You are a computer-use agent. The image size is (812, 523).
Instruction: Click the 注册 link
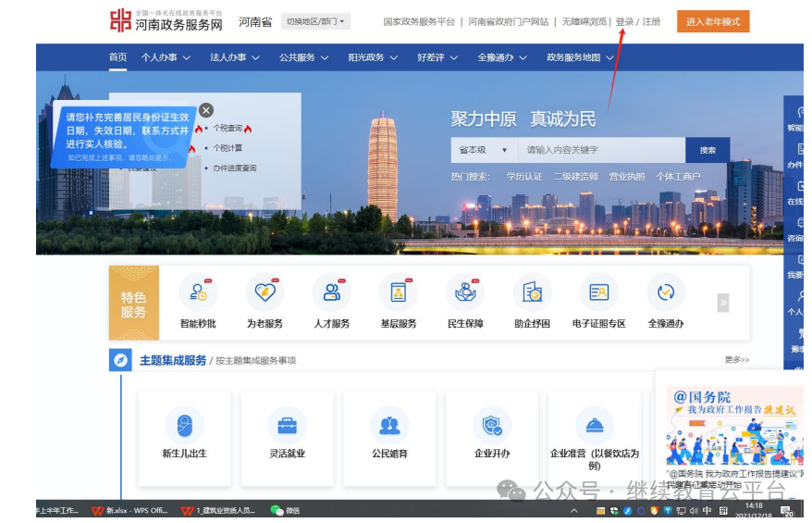click(651, 21)
